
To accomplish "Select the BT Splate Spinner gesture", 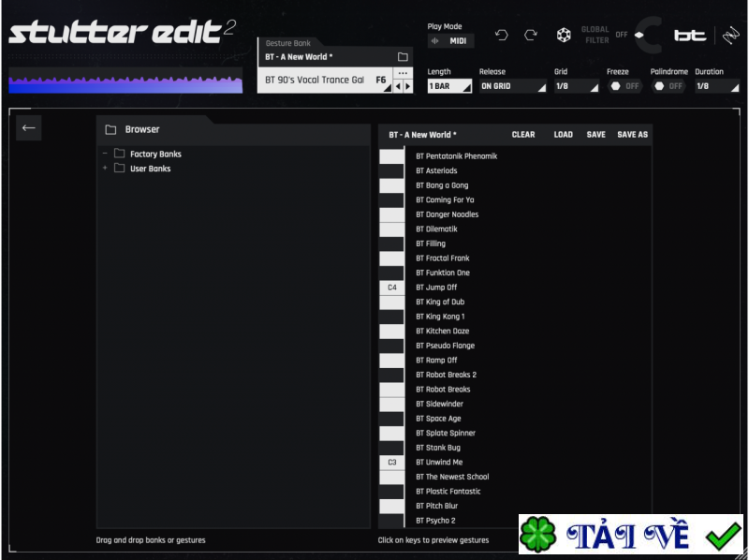I will 446,433.
